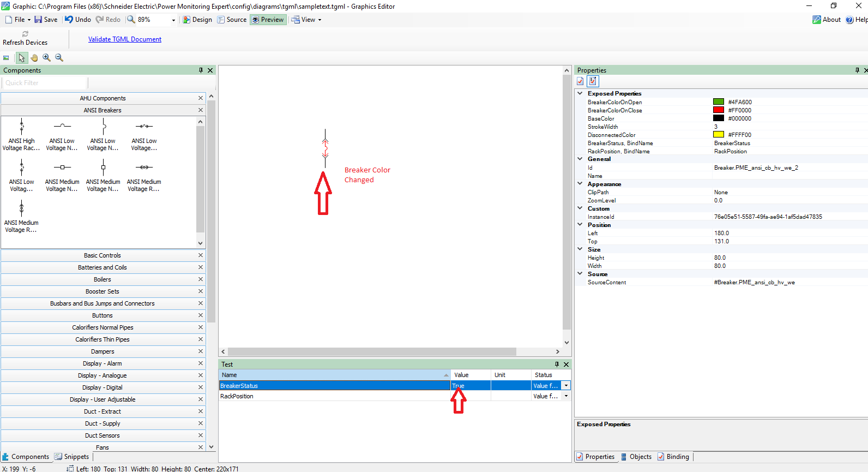
Task: Click the zoom out magnifier tool
Action: pyautogui.click(x=59, y=58)
